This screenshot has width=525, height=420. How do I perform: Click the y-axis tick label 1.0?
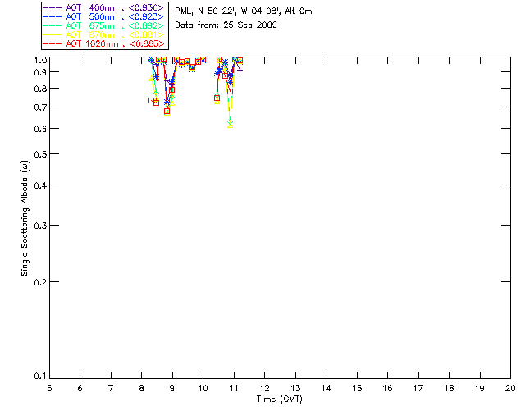[38, 61]
